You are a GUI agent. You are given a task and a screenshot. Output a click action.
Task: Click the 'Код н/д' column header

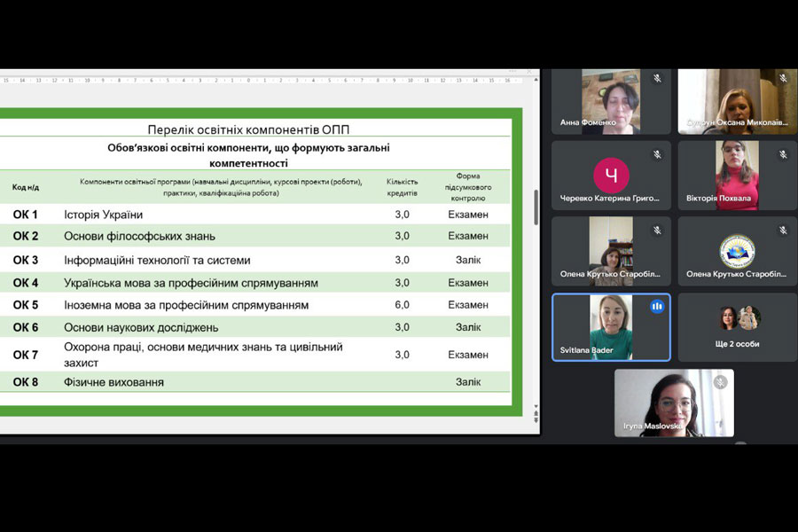(x=26, y=187)
